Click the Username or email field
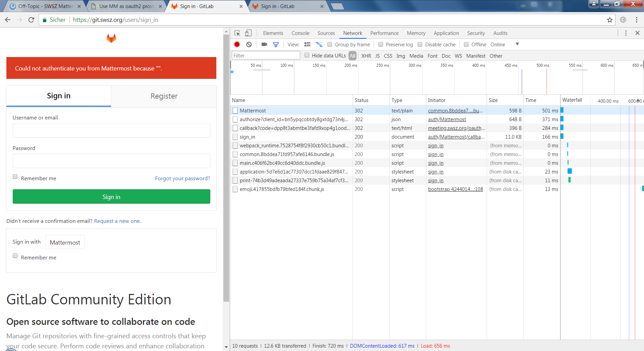 (x=111, y=131)
